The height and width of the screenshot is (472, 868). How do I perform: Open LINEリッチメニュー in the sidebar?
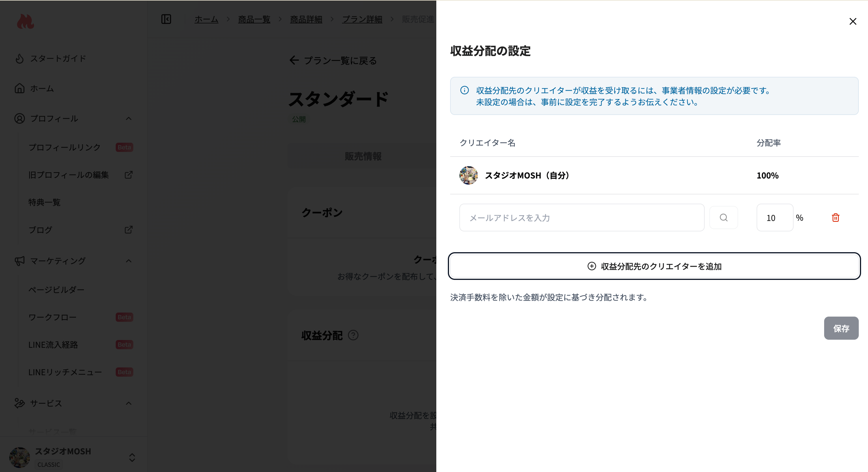coord(65,372)
